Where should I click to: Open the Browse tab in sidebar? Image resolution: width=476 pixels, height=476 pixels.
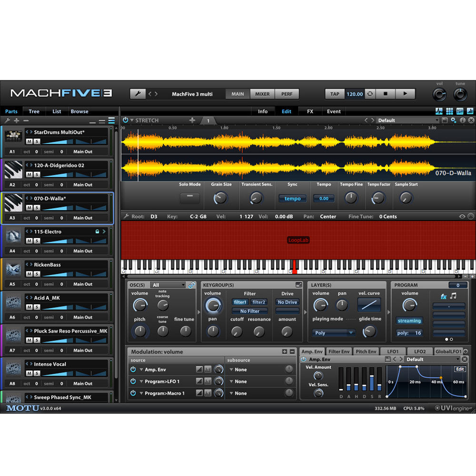point(79,111)
